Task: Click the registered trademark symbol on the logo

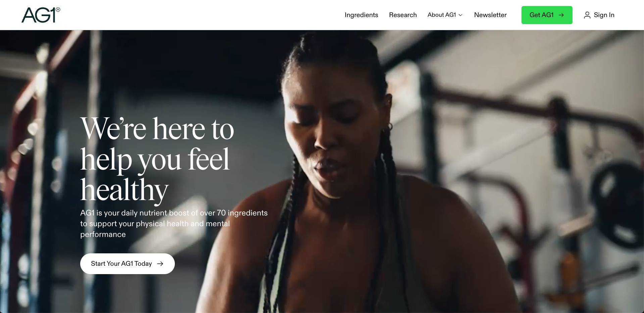Action: pyautogui.click(x=58, y=10)
